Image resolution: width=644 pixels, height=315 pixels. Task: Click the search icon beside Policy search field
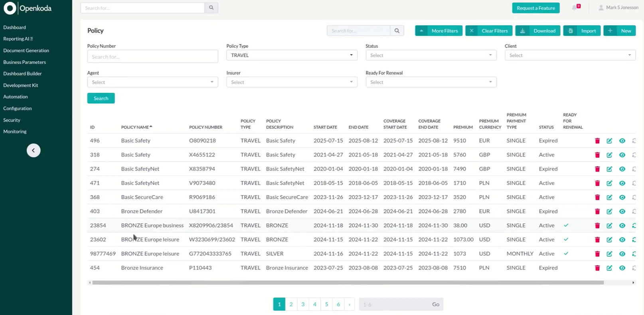click(x=397, y=31)
